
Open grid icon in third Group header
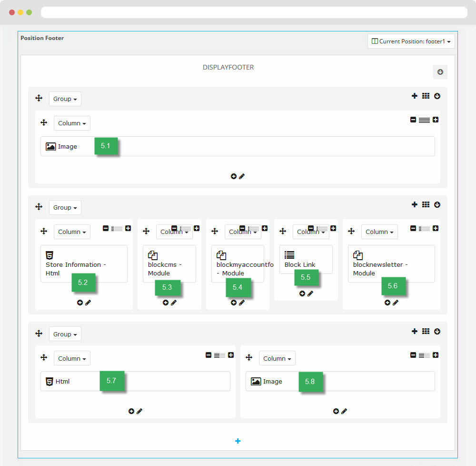426,331
